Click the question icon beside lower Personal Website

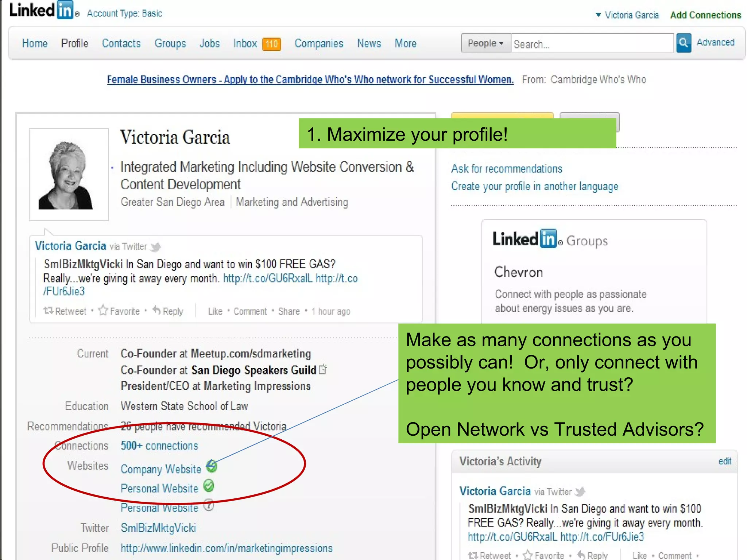(209, 505)
